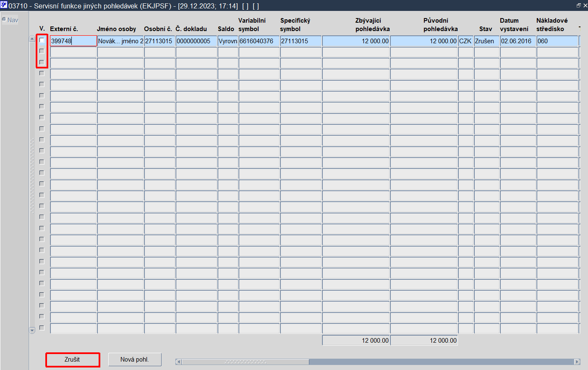Click the Původní pohledávka total 12 000.00

424,341
